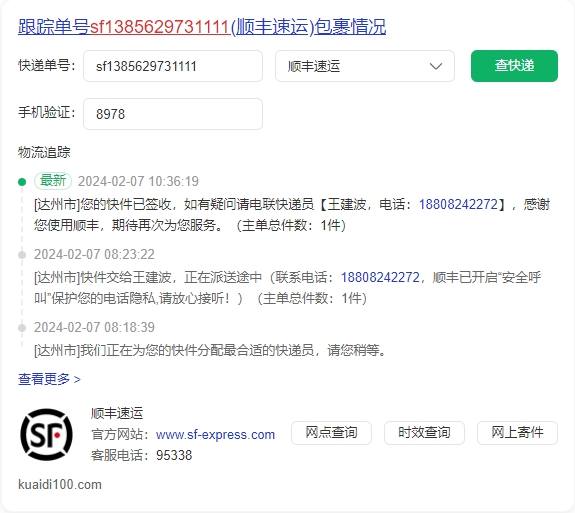The width and height of the screenshot is (575, 513).
Task: Focus the 快递单号 tracking number field
Action: (x=173, y=66)
